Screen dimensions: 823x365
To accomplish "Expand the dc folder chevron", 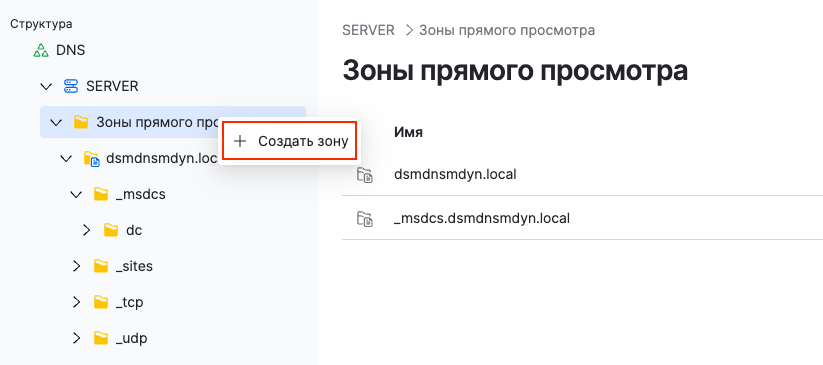I will (x=87, y=230).
